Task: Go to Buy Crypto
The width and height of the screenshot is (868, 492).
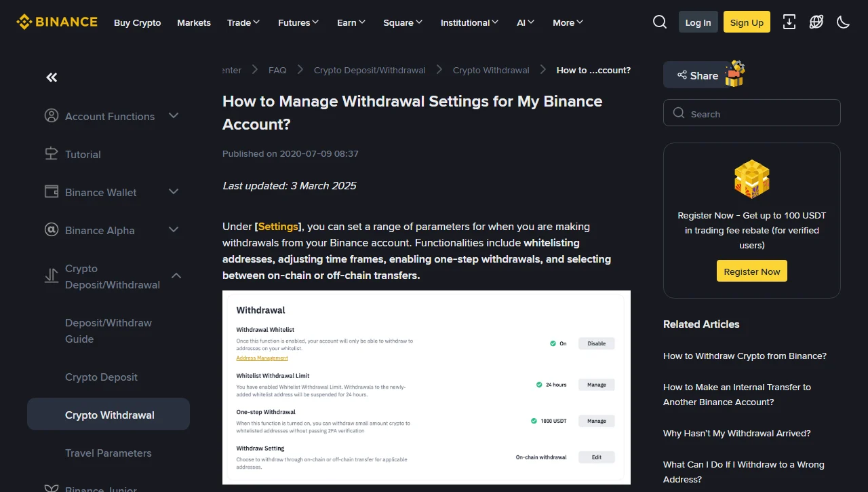Action: 138,22
